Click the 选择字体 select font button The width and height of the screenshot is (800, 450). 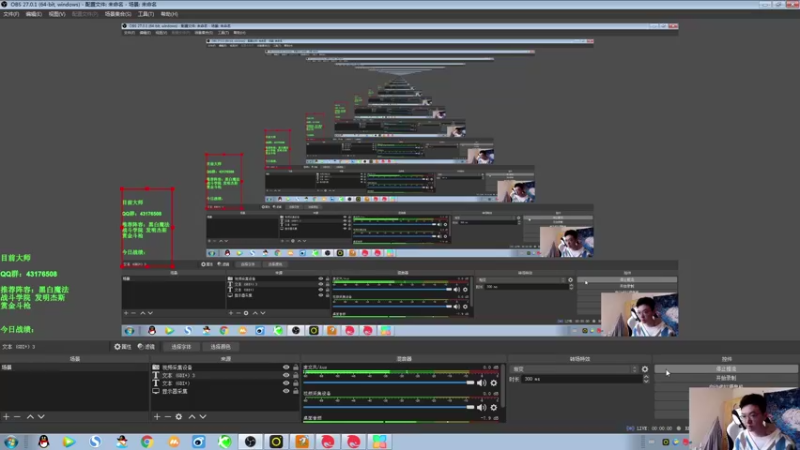point(181,346)
